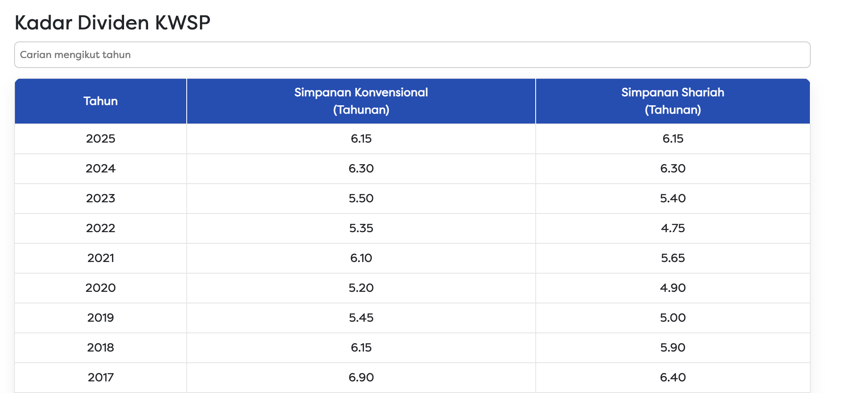868x393 pixels.
Task: Click the 'Kadar Dividen KWSP' heading
Action: (x=112, y=22)
